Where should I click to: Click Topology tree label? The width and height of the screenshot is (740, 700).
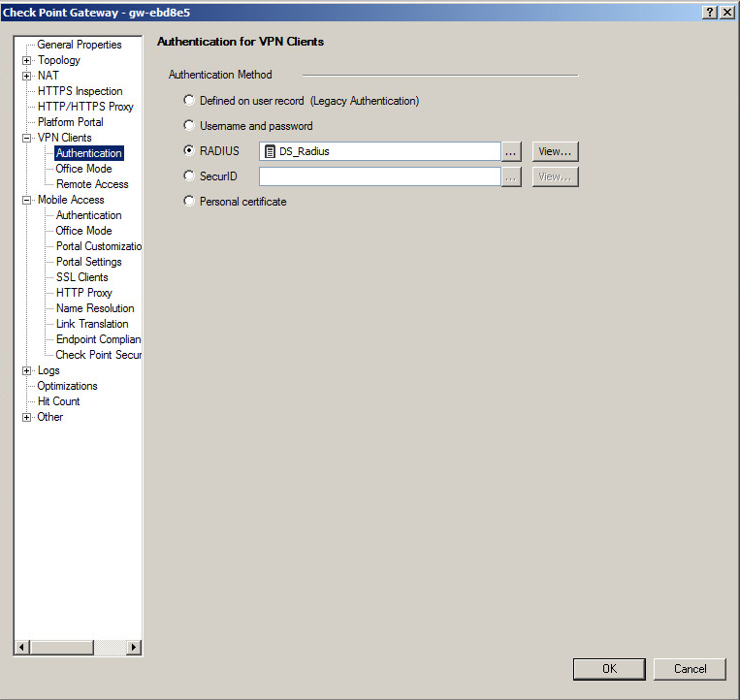click(59, 60)
